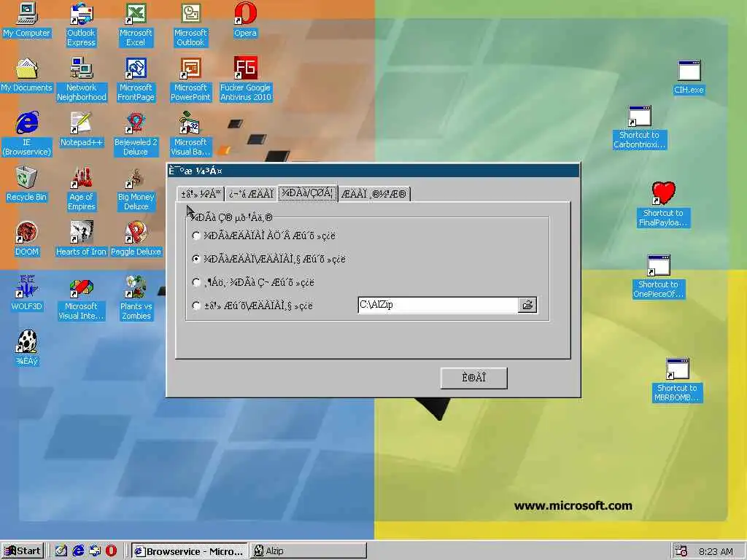Screen dimensions: 747x560
Task: Click the Show Desktop quick launch icon
Action: click(61, 551)
